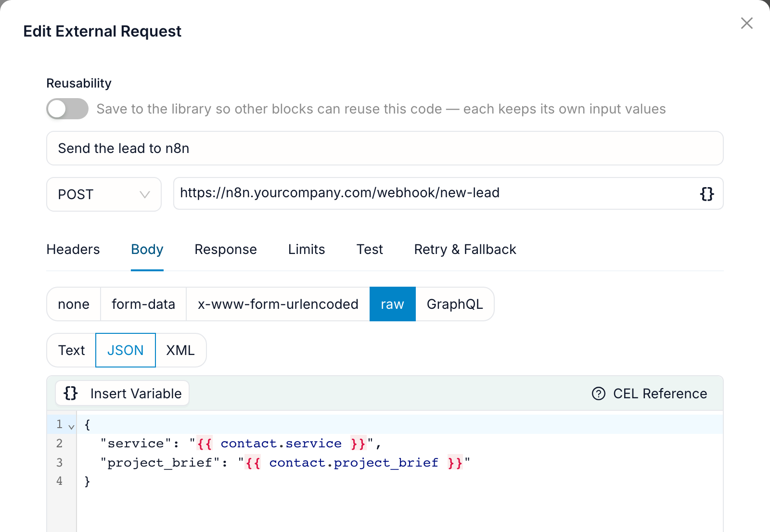
Task: Switch to Retry & Fallback tab
Action: pyautogui.click(x=465, y=249)
